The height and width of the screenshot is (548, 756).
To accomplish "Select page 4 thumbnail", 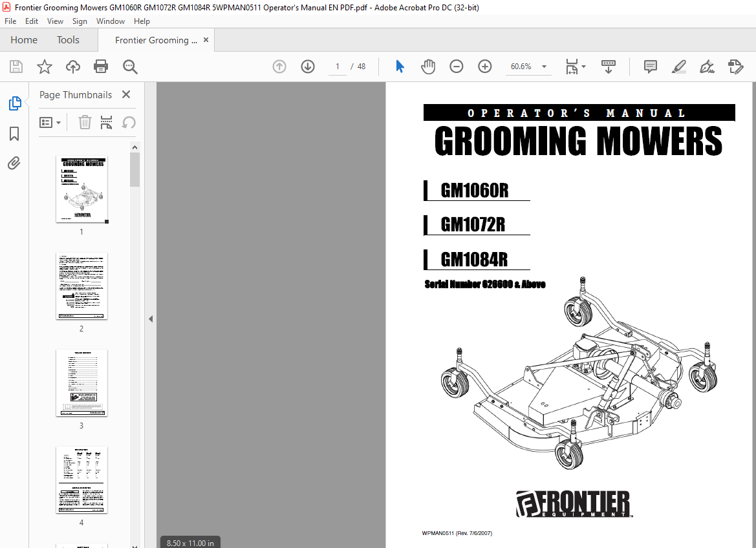I will coord(81,479).
